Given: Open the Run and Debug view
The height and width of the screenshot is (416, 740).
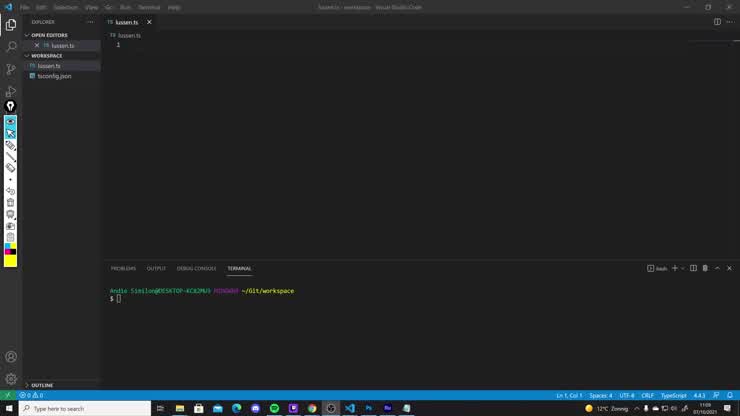Looking at the screenshot, I should (11, 91).
